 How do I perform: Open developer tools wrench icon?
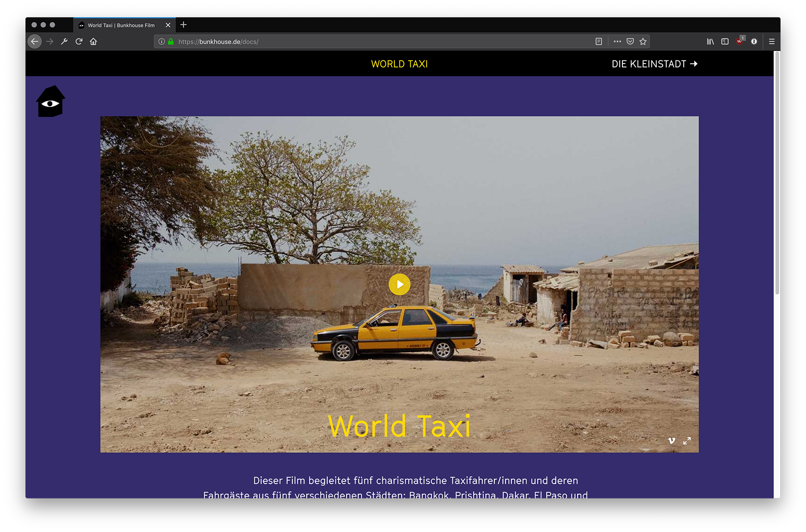(64, 42)
